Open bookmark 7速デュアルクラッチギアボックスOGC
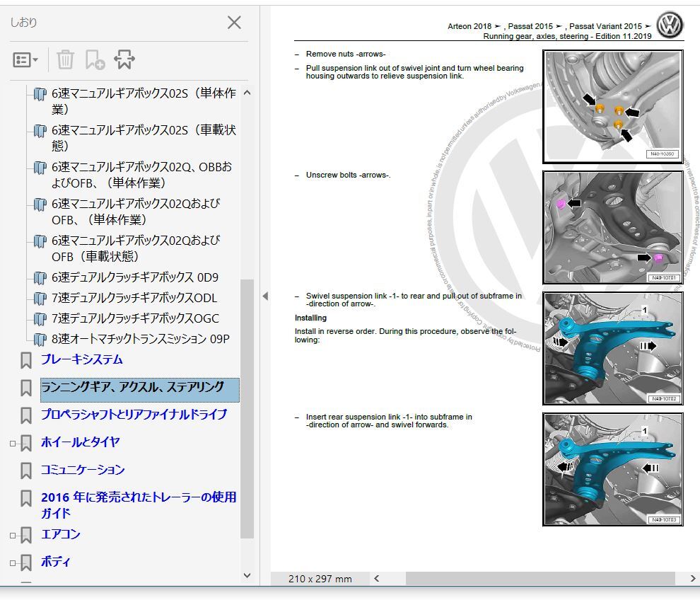The image size is (700, 600). (x=135, y=318)
